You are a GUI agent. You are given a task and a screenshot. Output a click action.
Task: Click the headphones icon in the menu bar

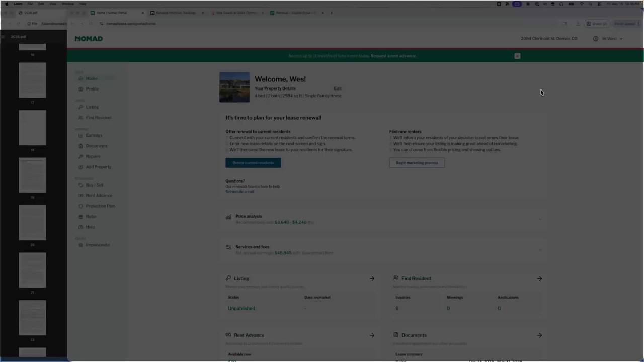pos(561,4)
